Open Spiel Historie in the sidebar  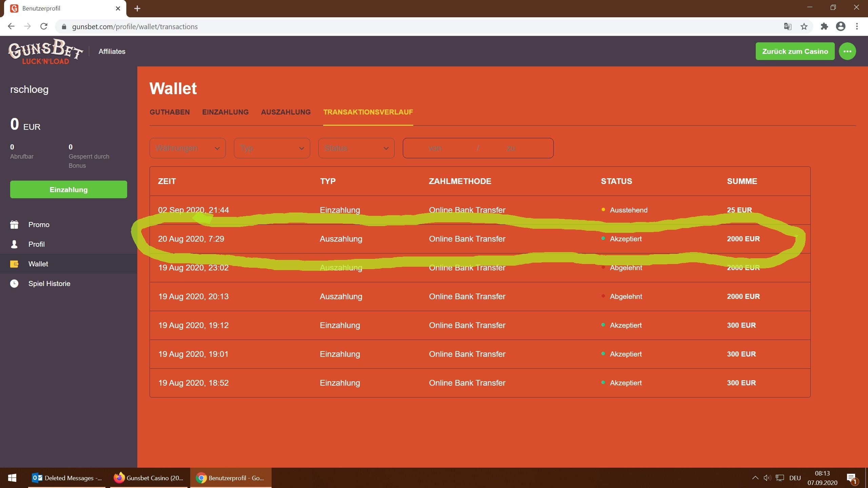(68, 284)
